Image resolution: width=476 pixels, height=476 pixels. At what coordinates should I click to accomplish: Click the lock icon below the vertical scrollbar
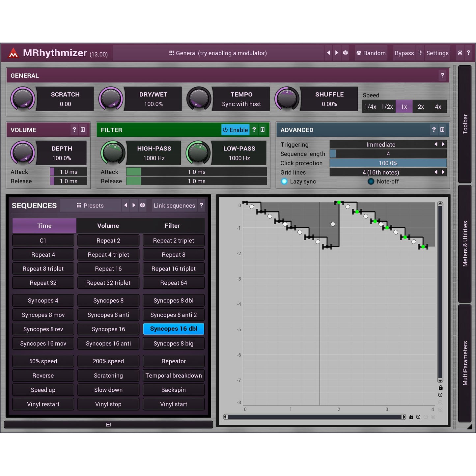coord(440,388)
